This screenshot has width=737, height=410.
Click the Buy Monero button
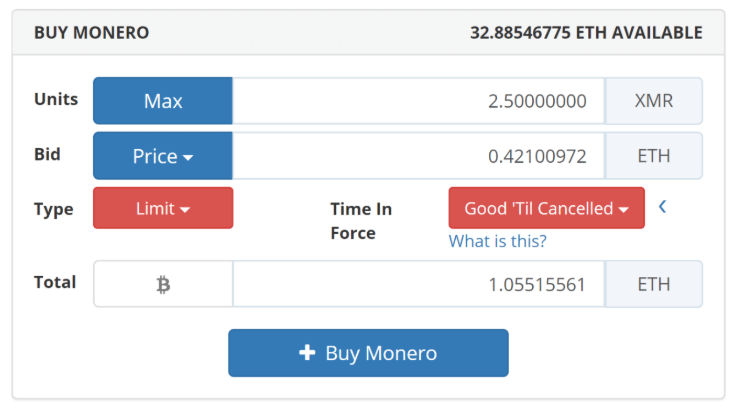(368, 353)
